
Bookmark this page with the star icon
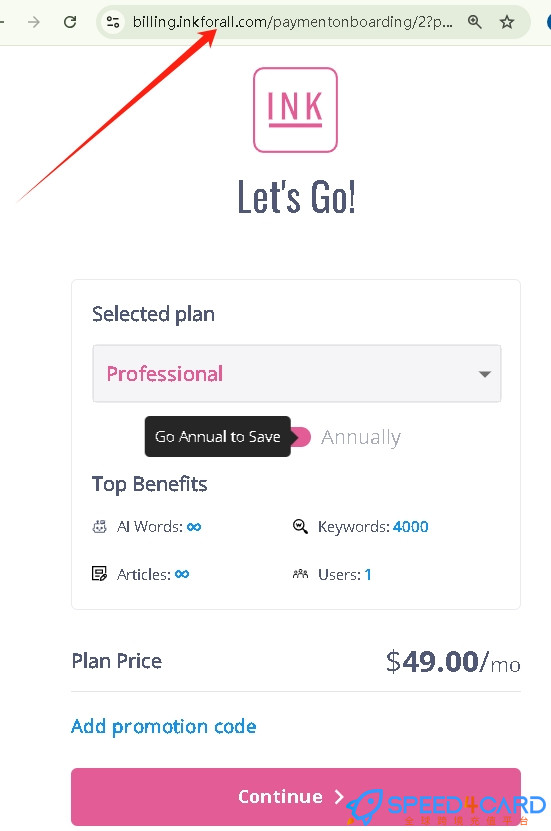tap(507, 22)
